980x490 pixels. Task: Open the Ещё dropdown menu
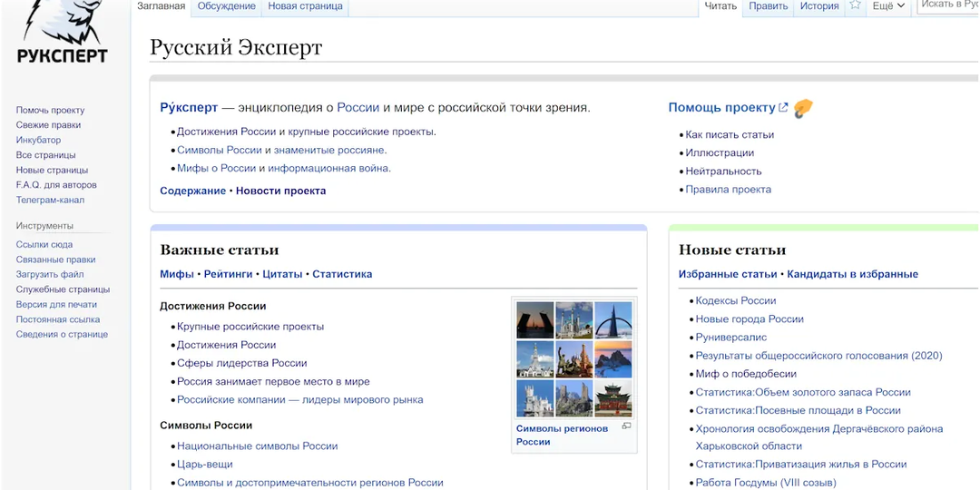(x=888, y=6)
